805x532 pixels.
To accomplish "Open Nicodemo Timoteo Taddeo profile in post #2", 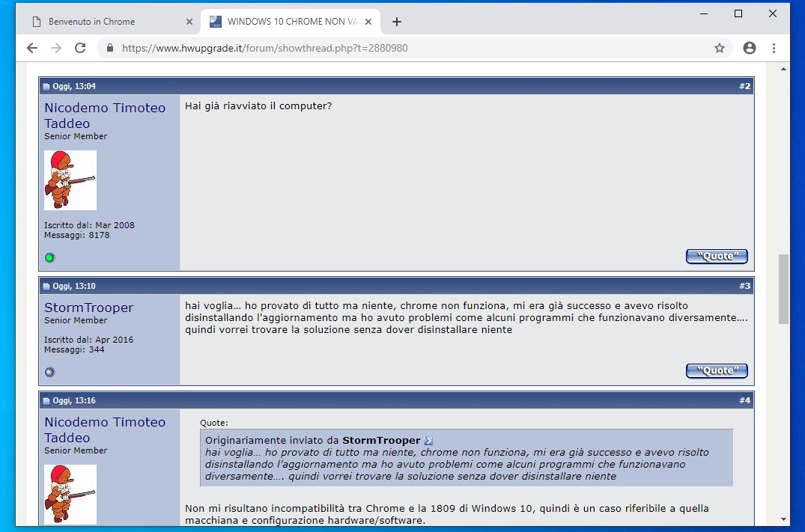I will tap(105, 115).
